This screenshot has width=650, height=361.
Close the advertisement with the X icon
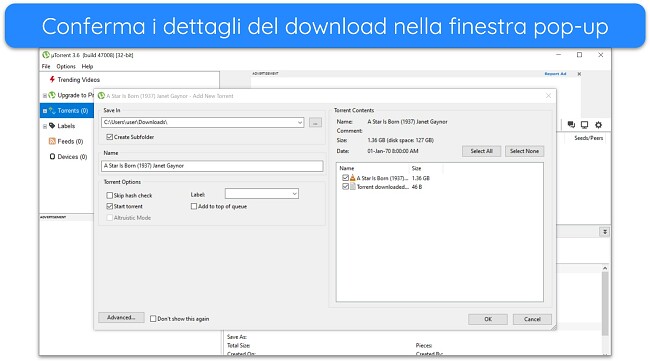pos(579,74)
